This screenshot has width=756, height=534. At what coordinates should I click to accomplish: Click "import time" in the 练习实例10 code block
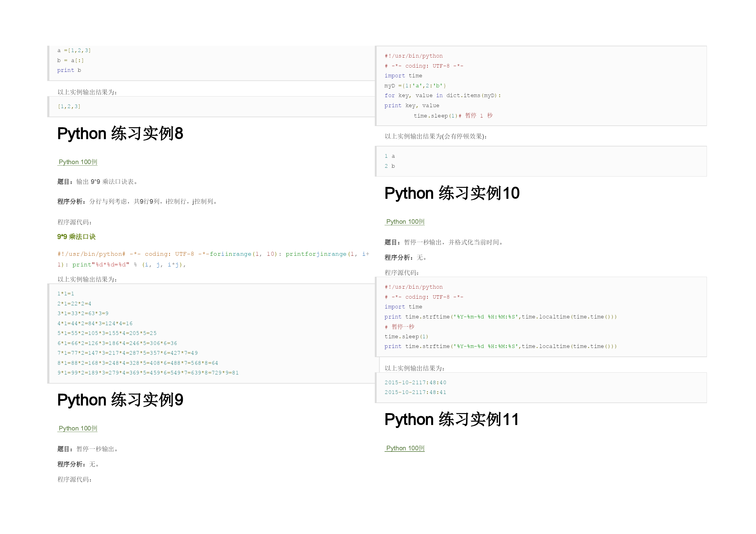coord(403,307)
